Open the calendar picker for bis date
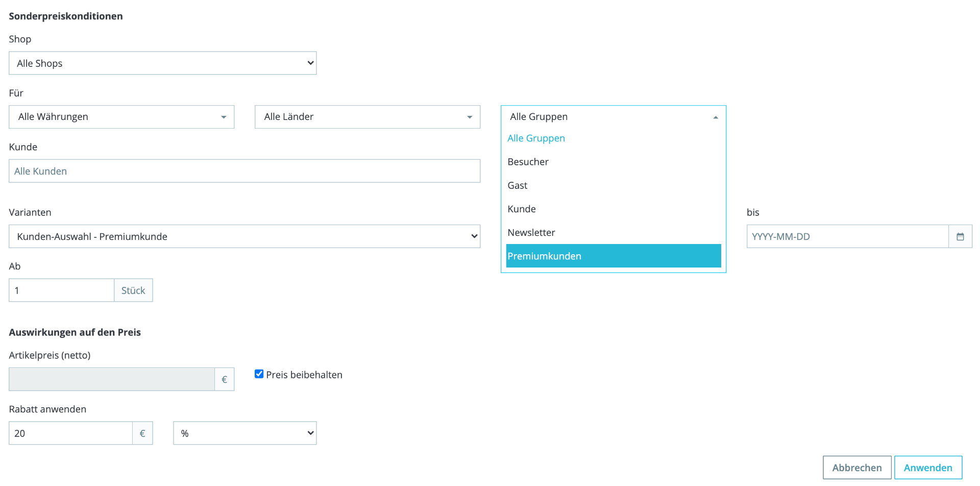The width and height of the screenshot is (980, 486). click(x=960, y=236)
